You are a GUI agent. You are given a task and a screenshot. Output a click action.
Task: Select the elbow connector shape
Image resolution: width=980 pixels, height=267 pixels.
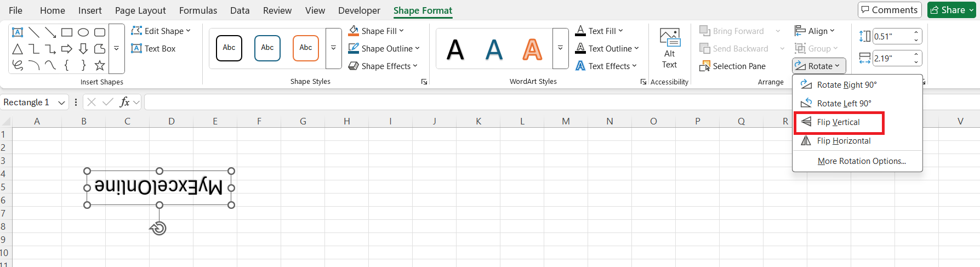pyautogui.click(x=34, y=49)
